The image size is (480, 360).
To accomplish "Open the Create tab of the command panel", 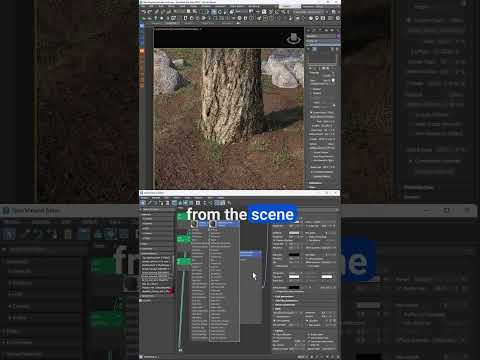I will [309, 30].
